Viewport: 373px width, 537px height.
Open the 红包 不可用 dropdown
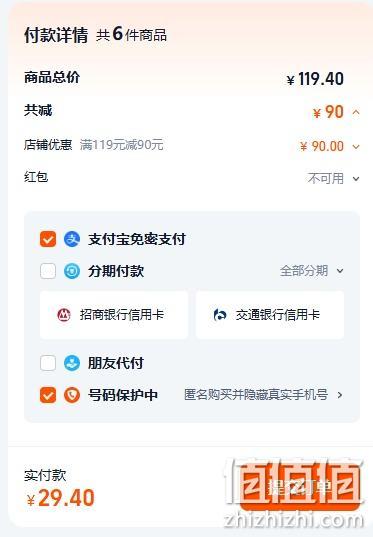click(x=356, y=178)
